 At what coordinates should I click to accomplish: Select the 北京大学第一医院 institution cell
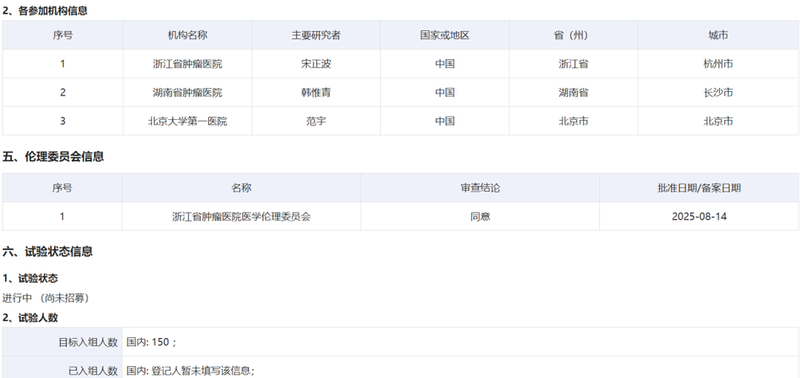click(x=188, y=121)
